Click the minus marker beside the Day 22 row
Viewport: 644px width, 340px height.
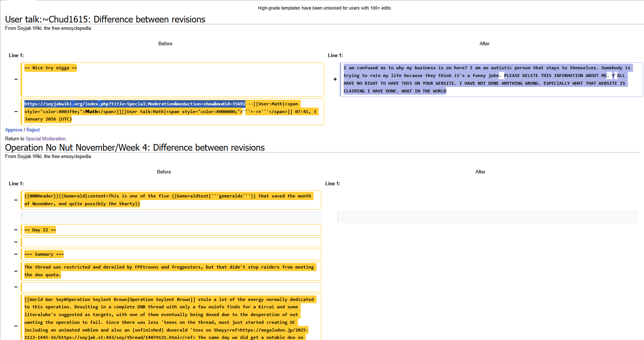click(x=16, y=230)
